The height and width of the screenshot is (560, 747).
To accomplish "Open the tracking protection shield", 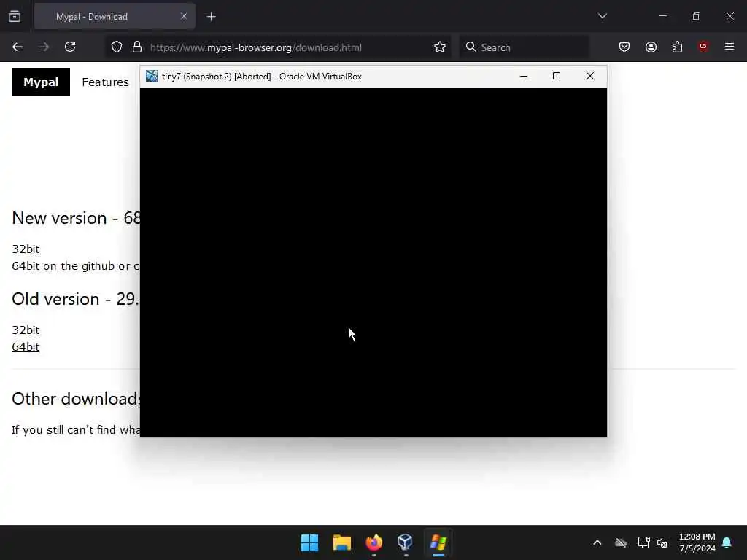I will tap(117, 47).
